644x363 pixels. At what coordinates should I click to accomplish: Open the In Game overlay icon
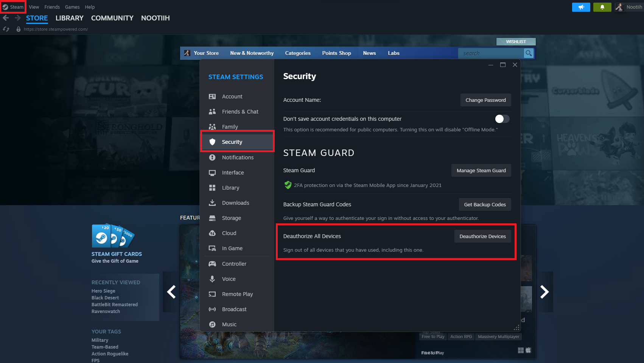pyautogui.click(x=212, y=248)
